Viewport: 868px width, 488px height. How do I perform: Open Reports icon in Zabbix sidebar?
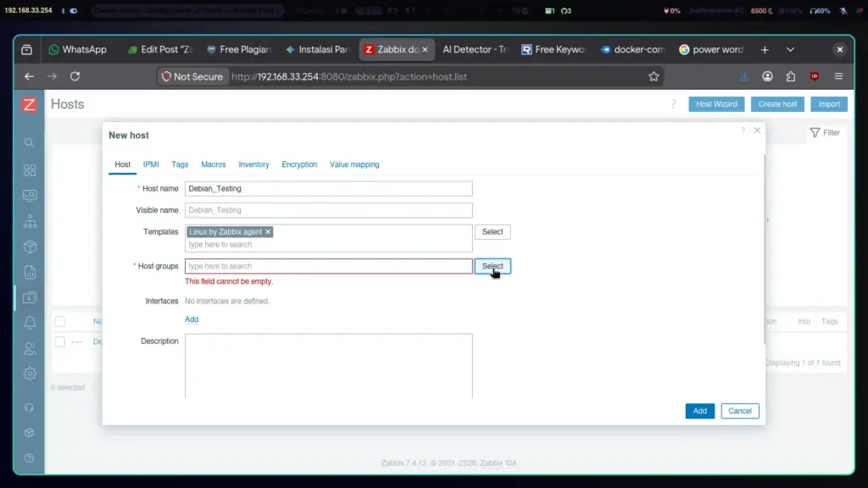pyautogui.click(x=30, y=272)
